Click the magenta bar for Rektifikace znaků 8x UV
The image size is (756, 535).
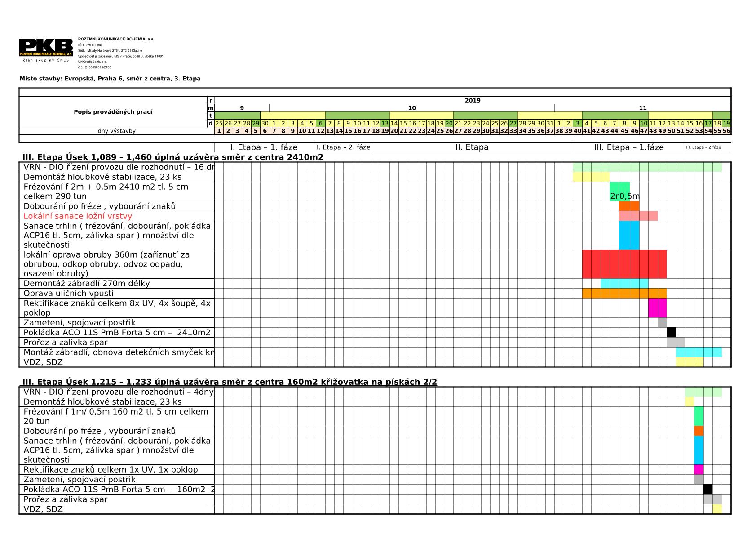657,308
